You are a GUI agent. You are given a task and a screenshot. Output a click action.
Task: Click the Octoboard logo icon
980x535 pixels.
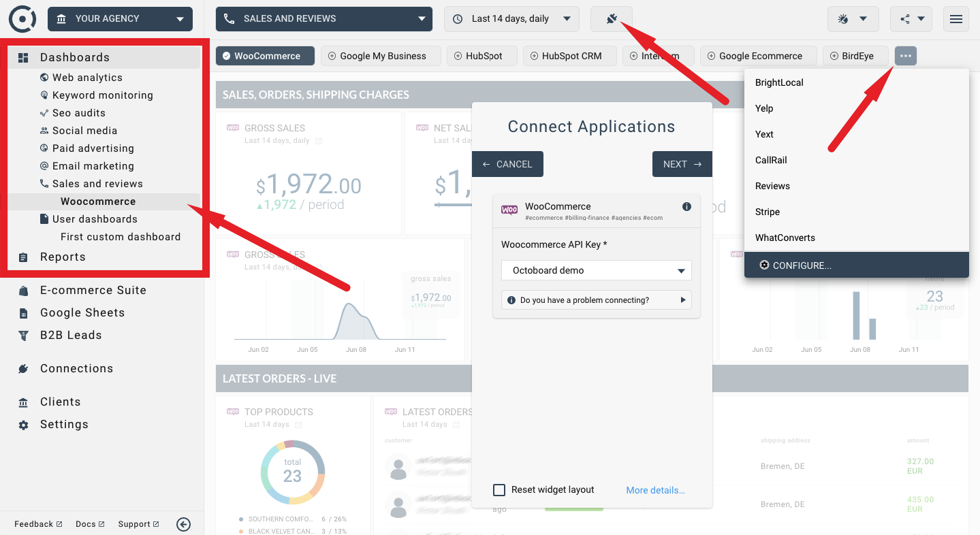[x=22, y=18]
